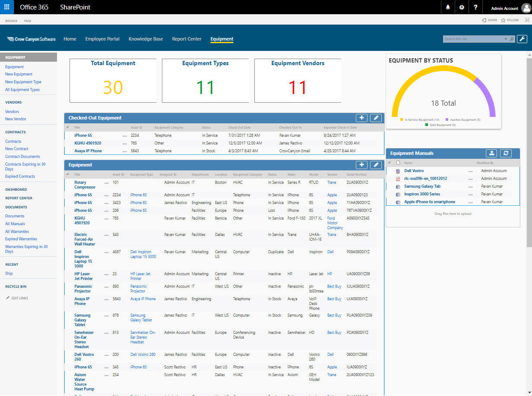Open Expired Warranties sidebar link

21,239
